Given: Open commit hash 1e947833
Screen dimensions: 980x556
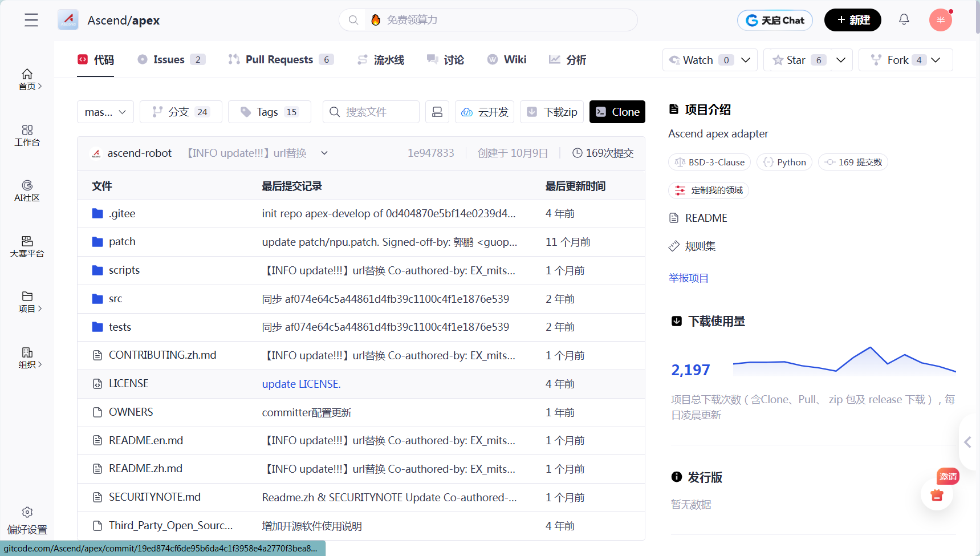Looking at the screenshot, I should pyautogui.click(x=430, y=153).
